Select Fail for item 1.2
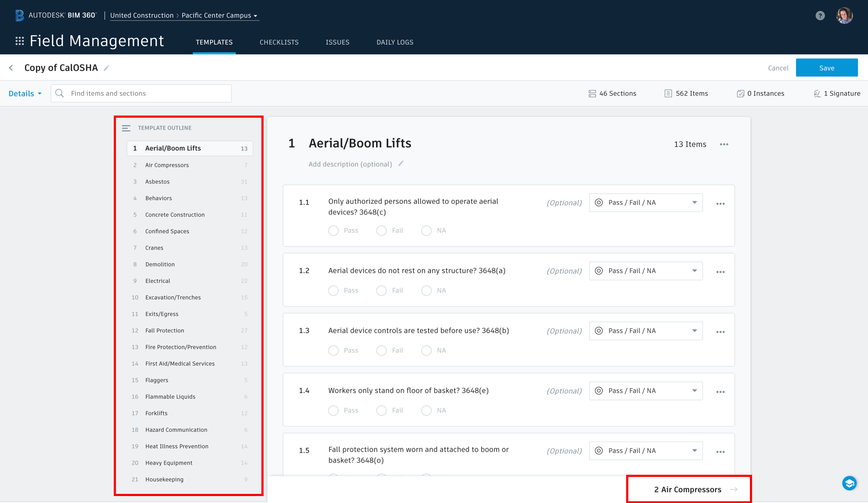 (x=381, y=290)
